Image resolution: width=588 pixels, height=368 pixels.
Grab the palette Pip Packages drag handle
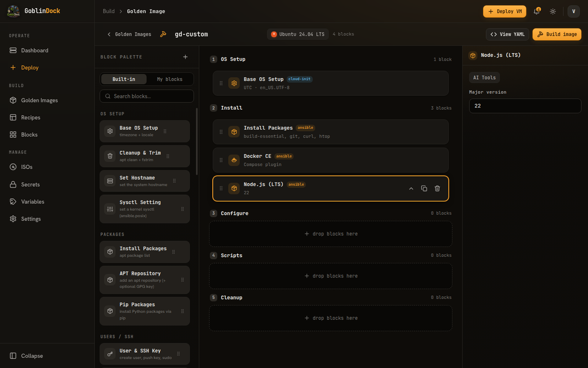tap(182, 311)
